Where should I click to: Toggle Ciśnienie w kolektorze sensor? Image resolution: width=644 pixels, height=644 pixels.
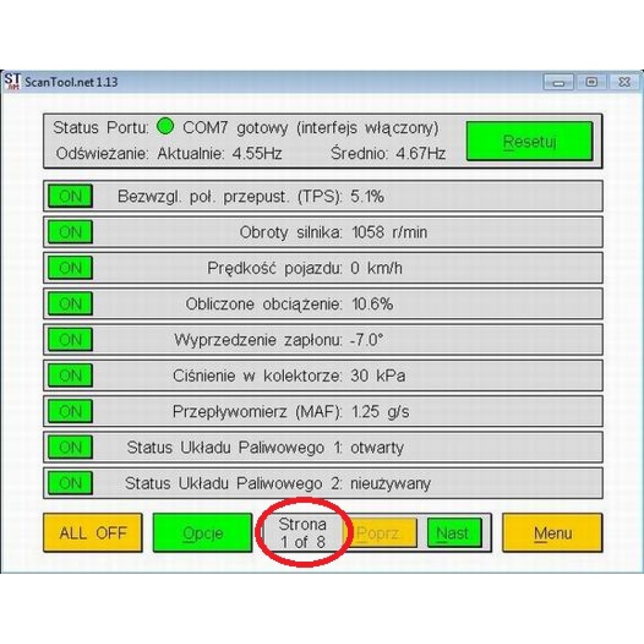point(70,375)
